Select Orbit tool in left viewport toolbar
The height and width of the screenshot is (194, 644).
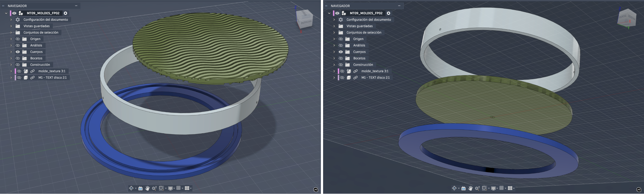coord(131,188)
